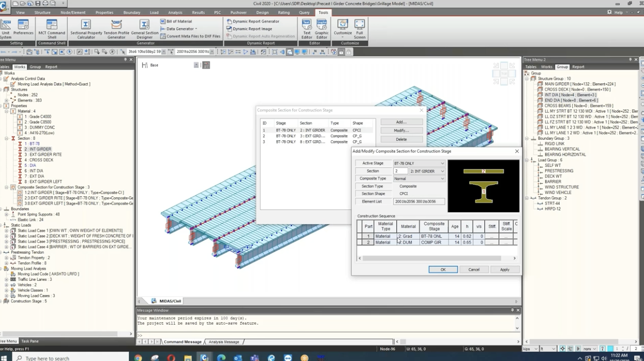Click the Delete button in Composite Section dialog
This screenshot has width=644, height=361.
(x=401, y=139)
